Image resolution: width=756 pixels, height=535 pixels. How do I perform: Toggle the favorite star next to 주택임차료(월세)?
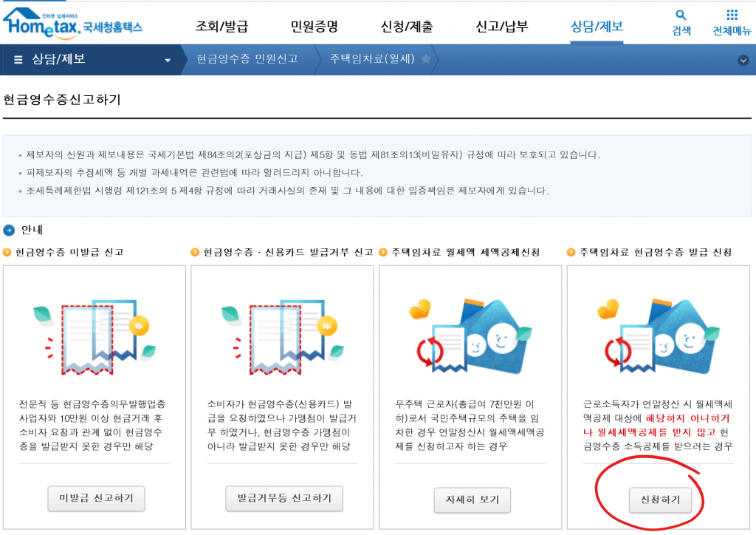click(x=426, y=59)
